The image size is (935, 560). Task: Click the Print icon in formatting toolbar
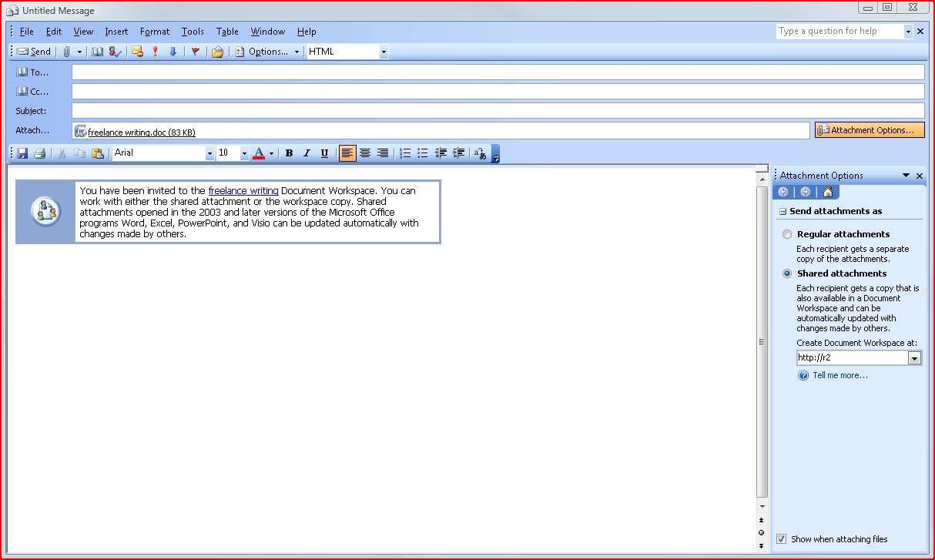[x=39, y=153]
